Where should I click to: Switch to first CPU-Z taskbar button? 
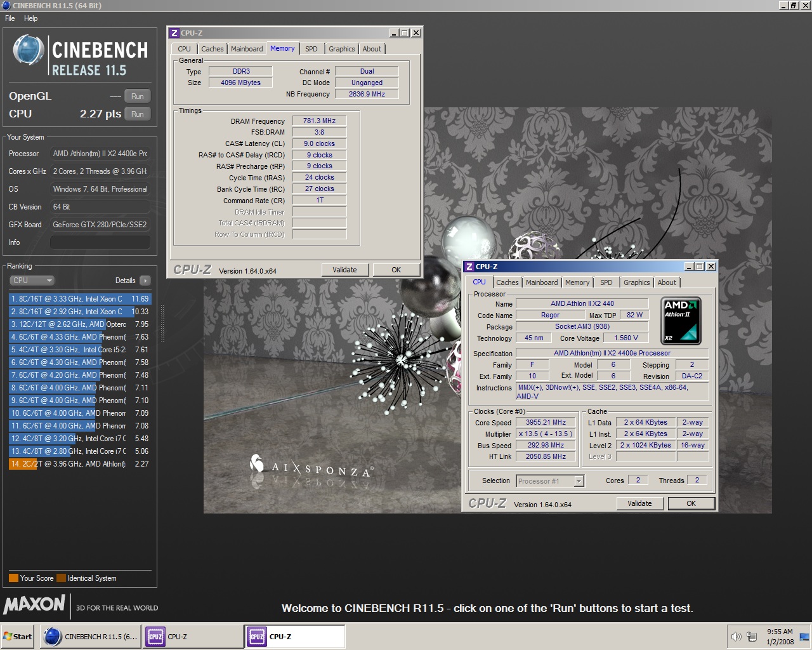click(x=193, y=637)
